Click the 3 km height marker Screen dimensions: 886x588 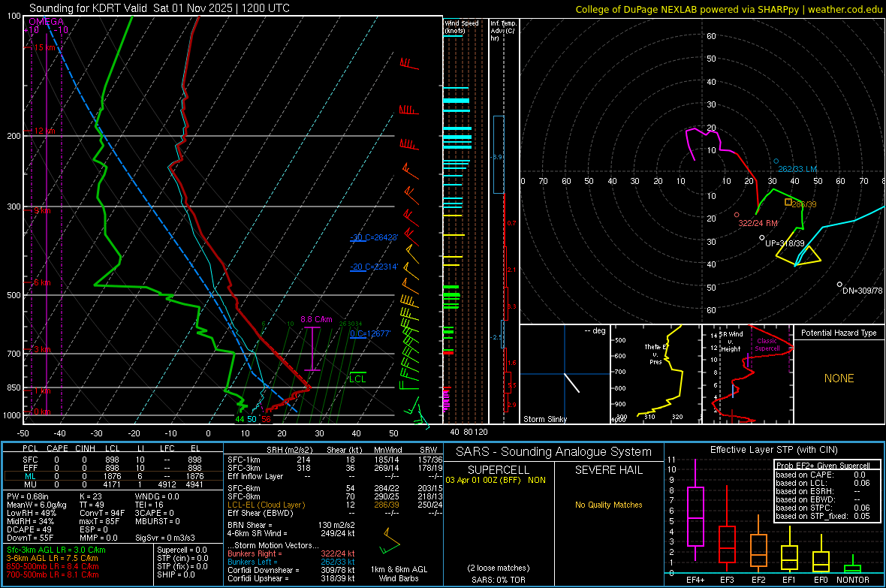42,349
